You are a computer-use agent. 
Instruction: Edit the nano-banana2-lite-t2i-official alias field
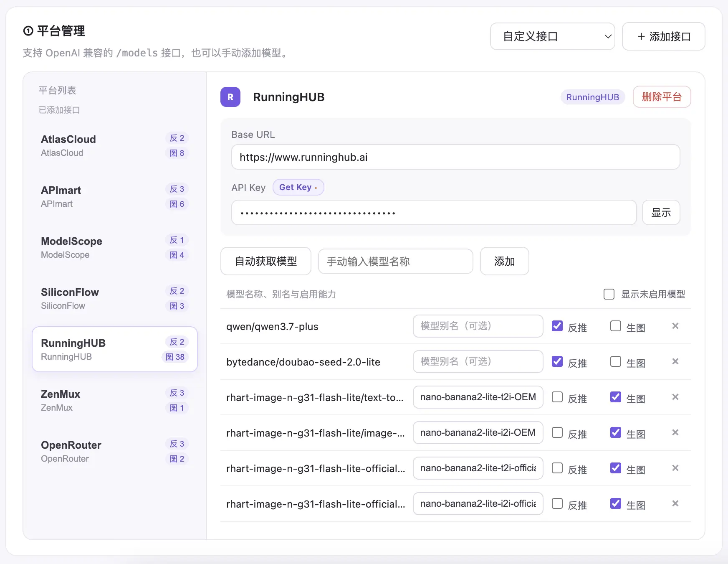pos(478,468)
